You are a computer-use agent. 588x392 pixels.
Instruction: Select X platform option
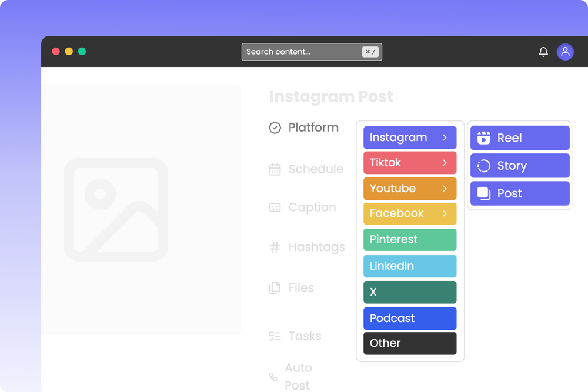coord(410,292)
